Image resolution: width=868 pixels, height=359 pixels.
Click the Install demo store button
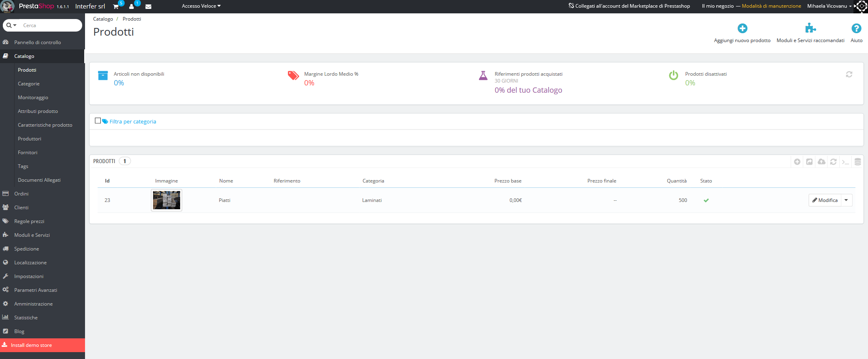coord(43,345)
